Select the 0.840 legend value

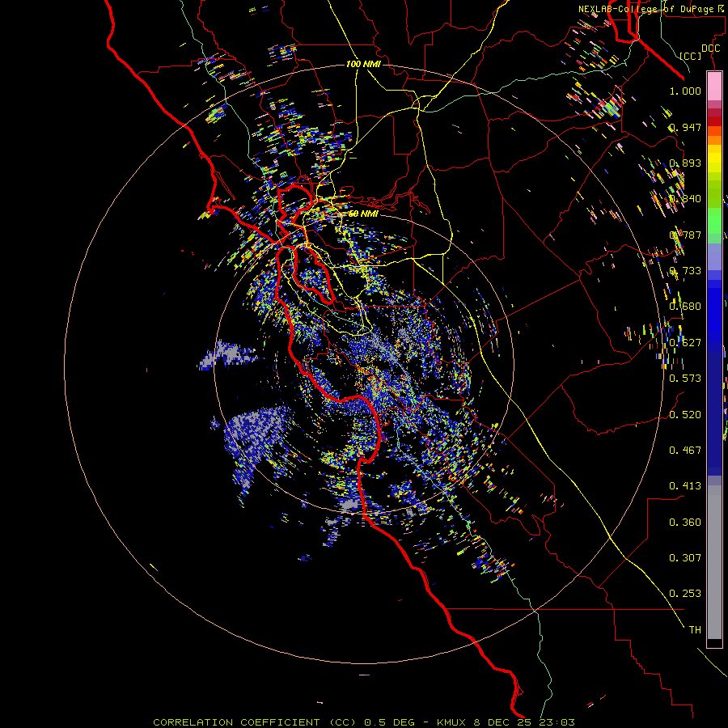click(x=685, y=199)
